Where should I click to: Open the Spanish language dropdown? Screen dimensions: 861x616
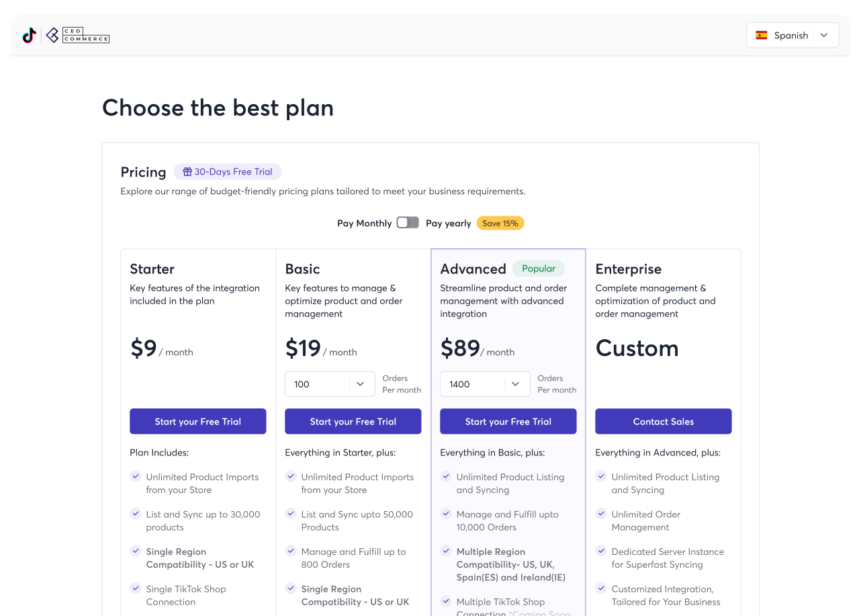click(792, 36)
